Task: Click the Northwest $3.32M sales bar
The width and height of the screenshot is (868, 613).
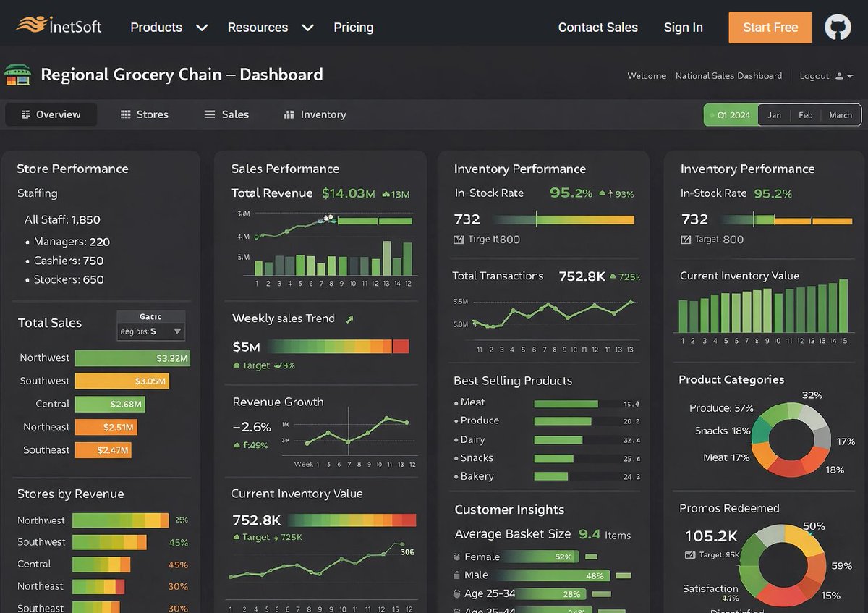Action: pos(132,358)
